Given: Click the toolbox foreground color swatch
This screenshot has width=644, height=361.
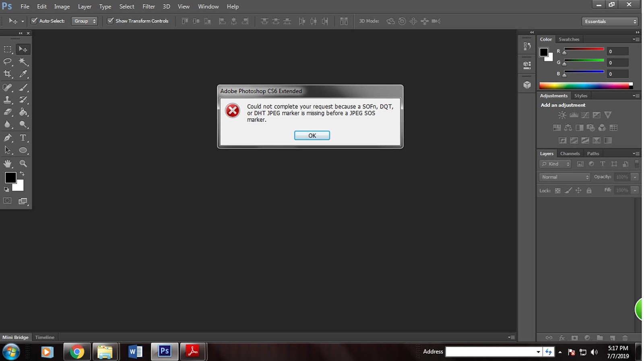Looking at the screenshot, I should pyautogui.click(x=10, y=178).
